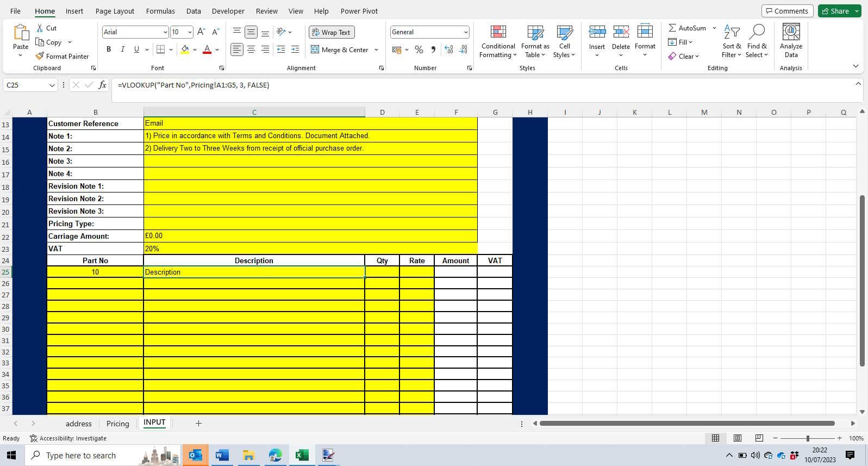
Task: Click Analyze Data icon
Action: [x=791, y=32]
